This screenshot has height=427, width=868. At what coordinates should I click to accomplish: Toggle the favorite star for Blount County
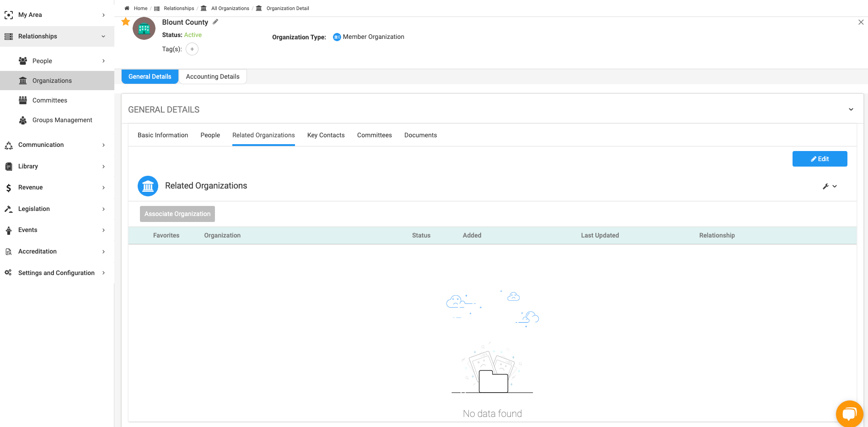[x=126, y=22]
